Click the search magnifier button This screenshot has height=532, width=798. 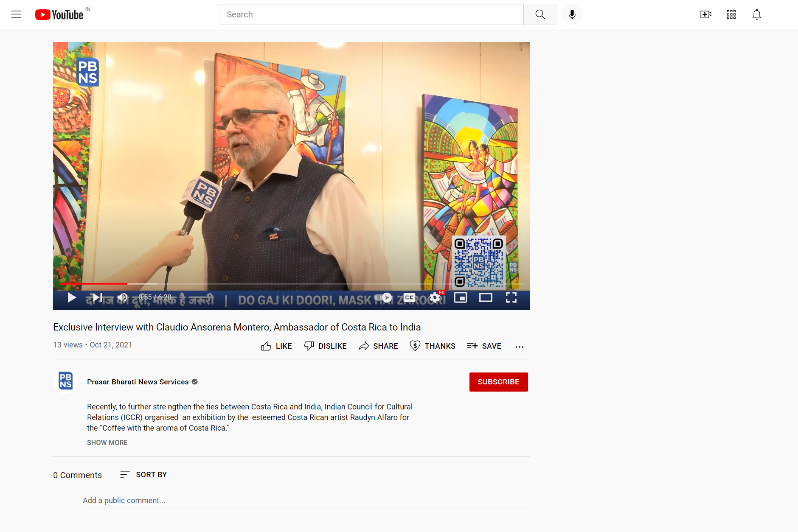point(540,14)
